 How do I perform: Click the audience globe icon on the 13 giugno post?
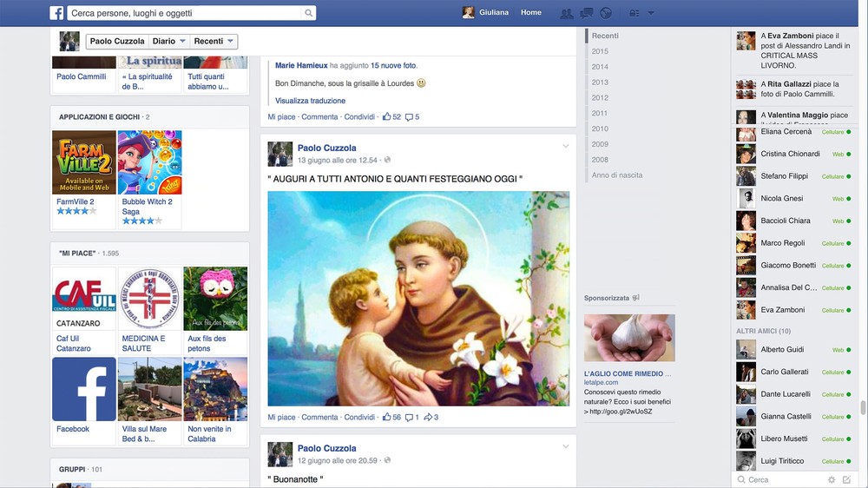(387, 160)
